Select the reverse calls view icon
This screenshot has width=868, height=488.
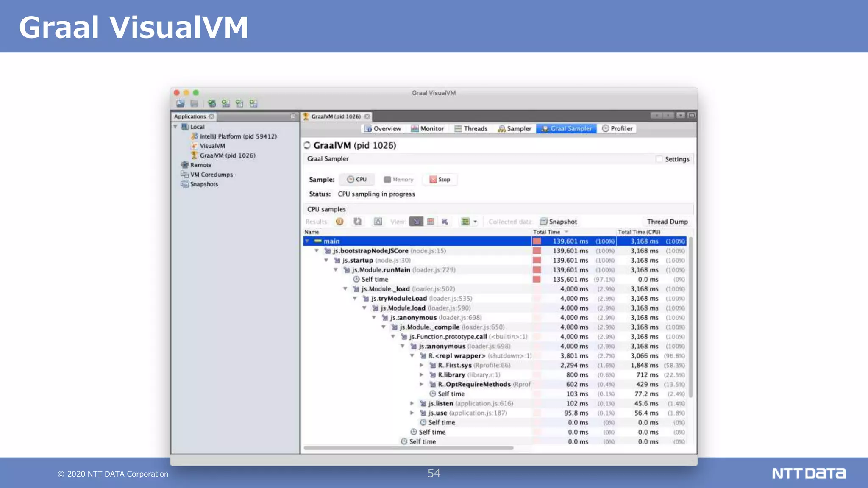pyautogui.click(x=445, y=222)
